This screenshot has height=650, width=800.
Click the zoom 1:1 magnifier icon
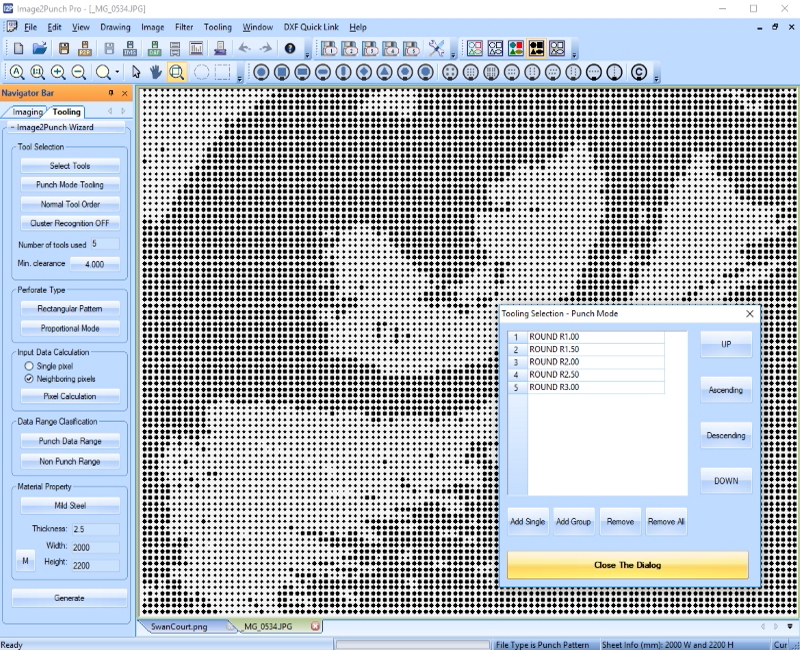[37, 72]
